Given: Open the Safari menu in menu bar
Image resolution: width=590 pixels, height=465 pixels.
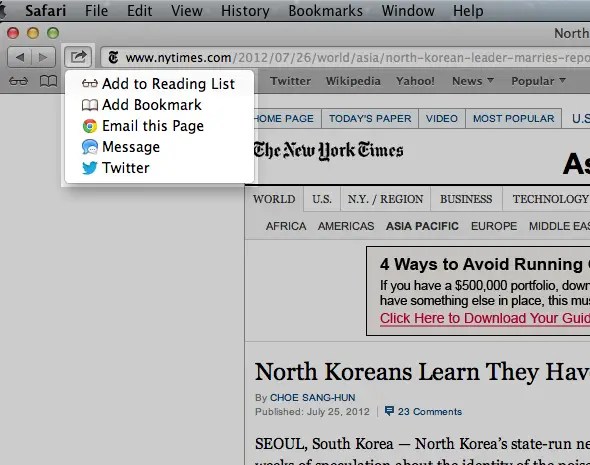Looking at the screenshot, I should 46,11.
